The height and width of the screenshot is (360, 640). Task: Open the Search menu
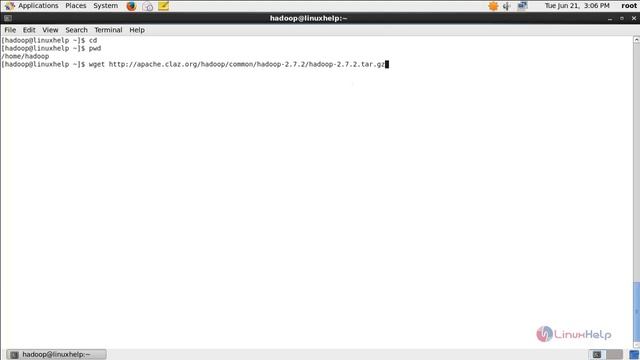tap(76, 30)
